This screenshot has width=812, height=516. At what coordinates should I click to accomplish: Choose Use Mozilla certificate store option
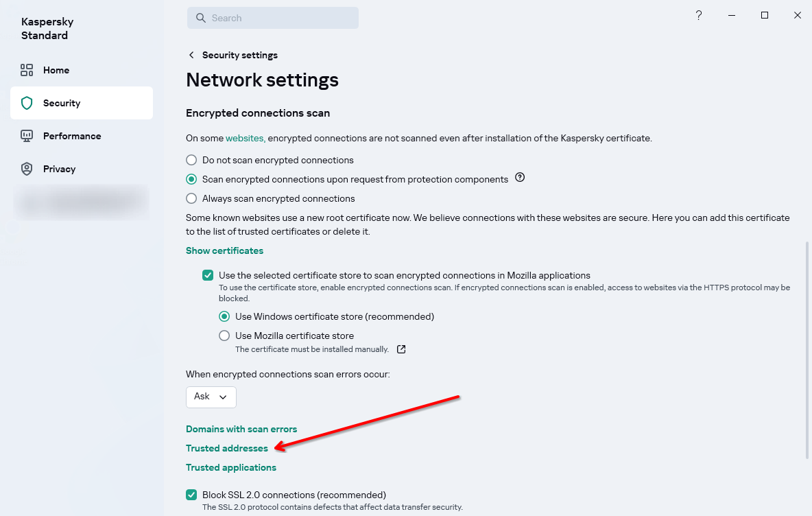coord(224,336)
